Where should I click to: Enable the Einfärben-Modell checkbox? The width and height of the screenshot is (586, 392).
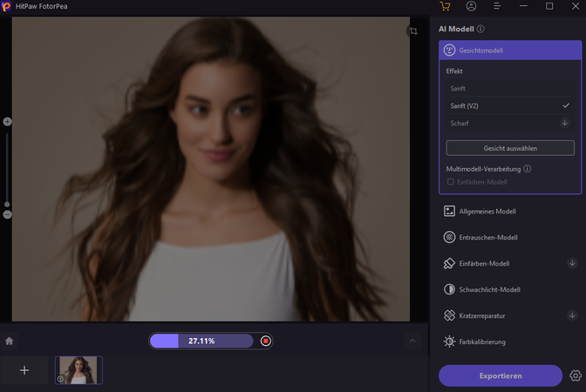click(450, 181)
